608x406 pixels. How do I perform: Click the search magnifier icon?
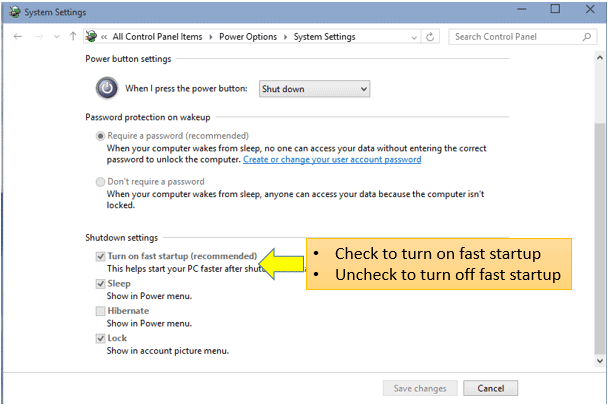coord(587,37)
